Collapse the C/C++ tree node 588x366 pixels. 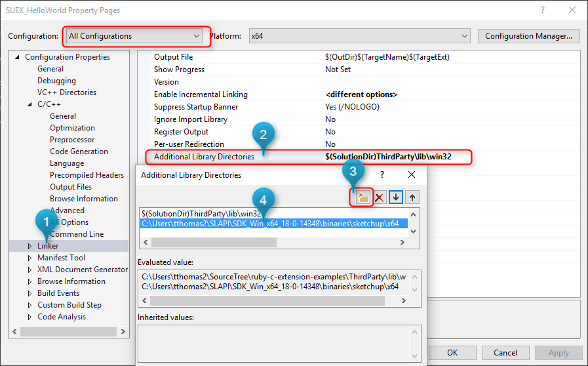(x=29, y=104)
